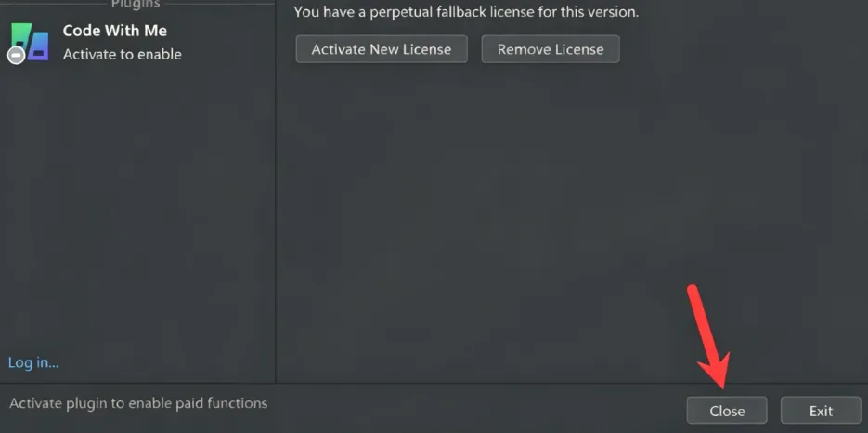Click the 'Activate to enable' subtitle text
This screenshot has width=868, height=433.
(122, 54)
